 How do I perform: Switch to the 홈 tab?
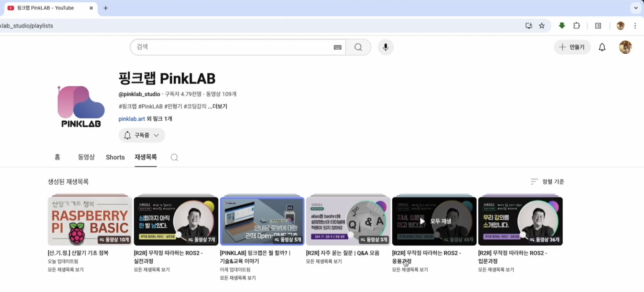click(x=57, y=157)
